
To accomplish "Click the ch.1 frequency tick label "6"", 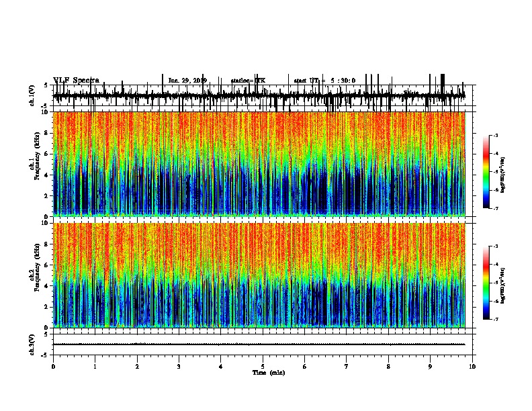I will pyautogui.click(x=46, y=154).
